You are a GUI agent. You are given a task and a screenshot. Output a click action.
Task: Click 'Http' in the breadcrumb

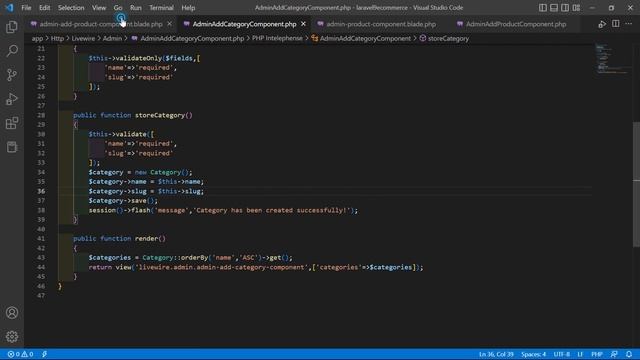pos(57,38)
